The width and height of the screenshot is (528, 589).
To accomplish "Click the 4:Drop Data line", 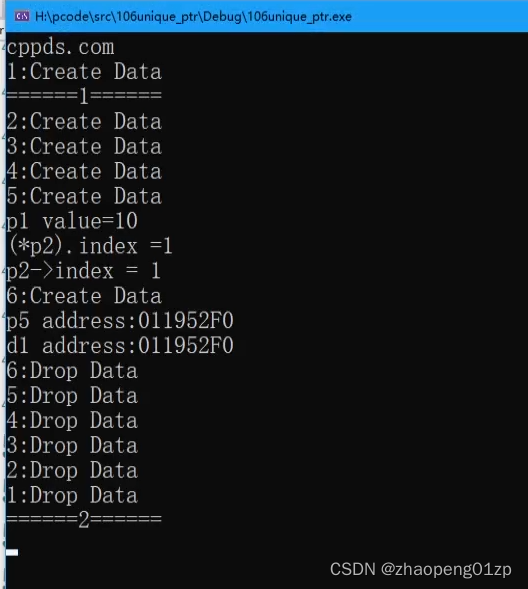I will [x=72, y=420].
